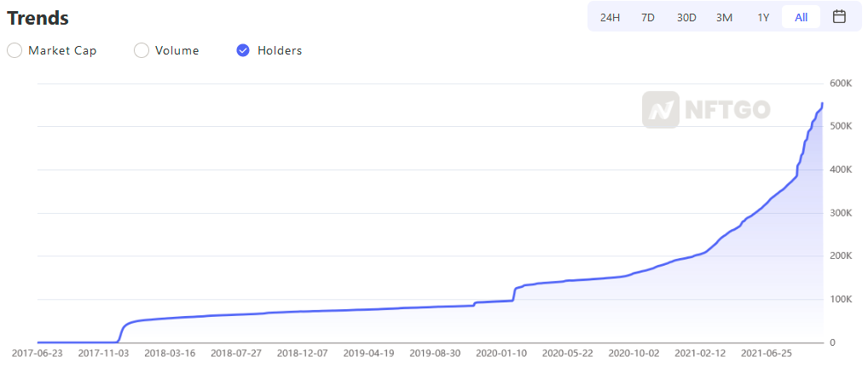Viewport: 868px width, 368px height.
Task: Switch to 30D time range
Action: tap(686, 17)
